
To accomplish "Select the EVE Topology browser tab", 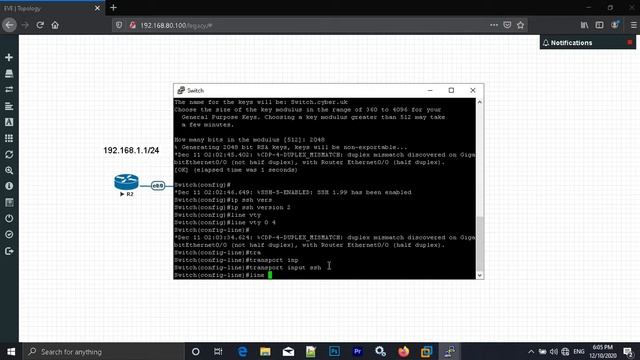I will tap(52, 8).
